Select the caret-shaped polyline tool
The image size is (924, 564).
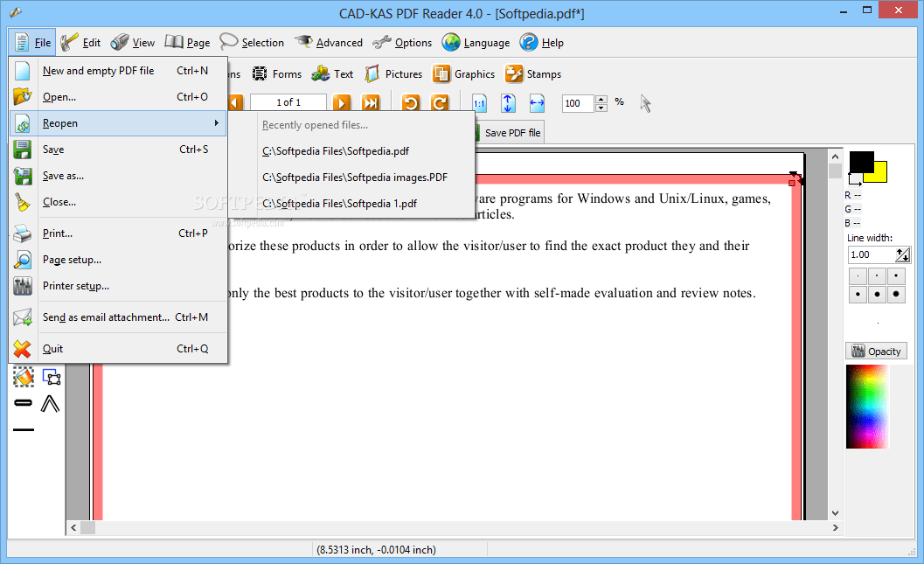(x=51, y=404)
